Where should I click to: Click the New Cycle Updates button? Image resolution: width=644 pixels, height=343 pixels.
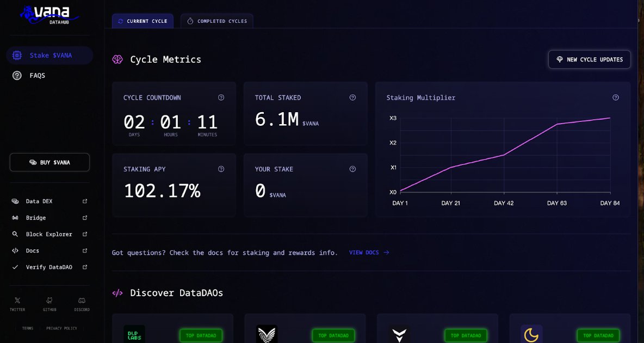[x=589, y=59]
